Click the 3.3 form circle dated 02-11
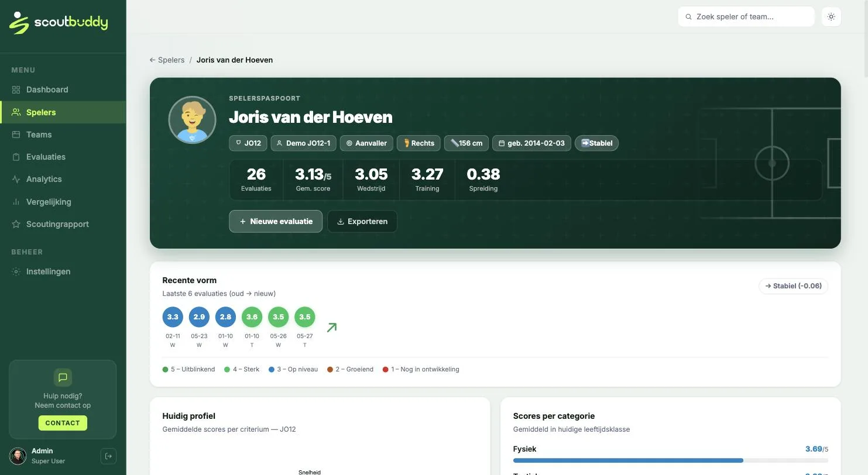868x475 pixels. [x=173, y=317]
